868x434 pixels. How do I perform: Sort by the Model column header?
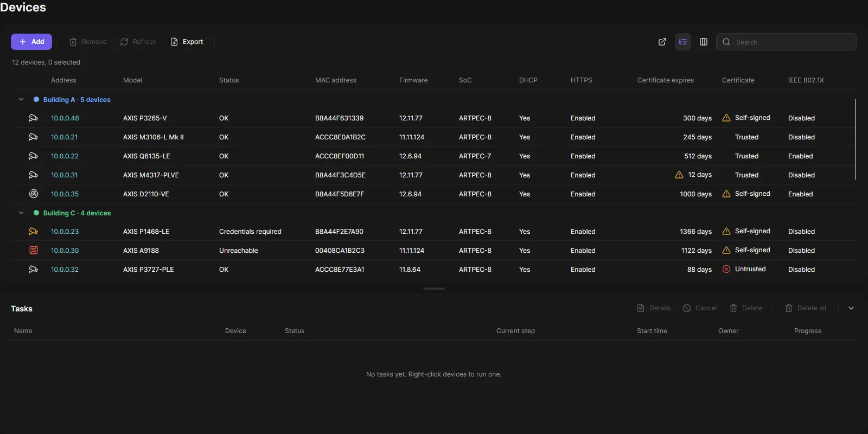click(x=132, y=80)
